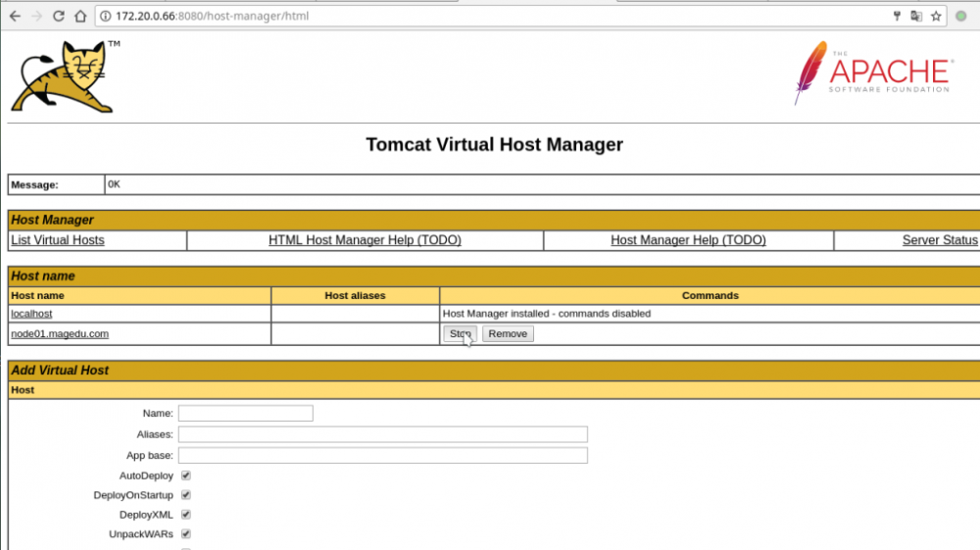Open Server Status link
This screenshot has height=550, width=980.
click(x=940, y=240)
